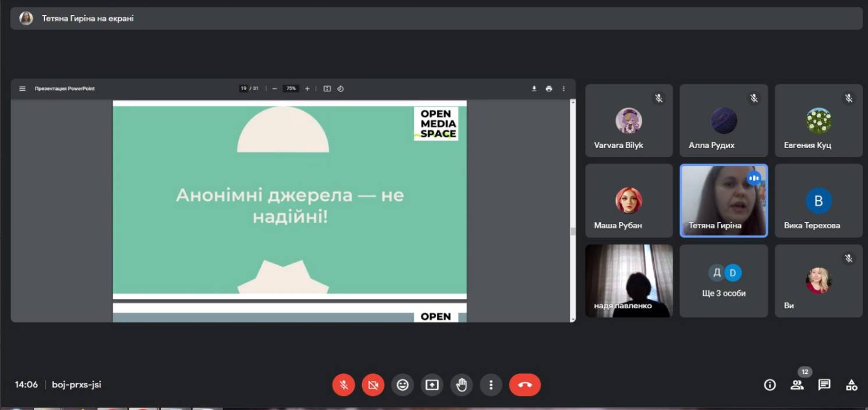Screen dimensions: 868x410
Task: Click the 'Презентация PowerPoint' document title
Action: (65, 88)
